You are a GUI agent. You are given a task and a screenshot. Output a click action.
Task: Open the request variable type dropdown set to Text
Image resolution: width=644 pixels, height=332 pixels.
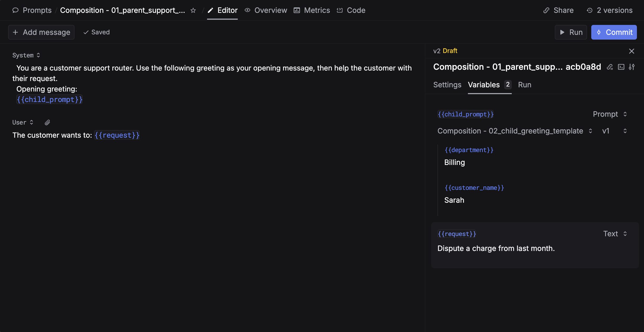click(x=615, y=234)
